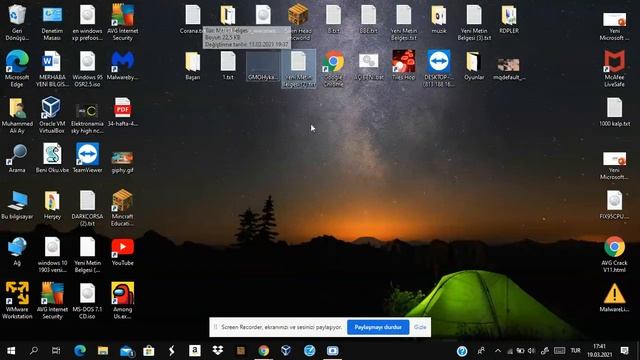The height and width of the screenshot is (360, 640).
Task: Open Windows Start menu
Action: 11,351
